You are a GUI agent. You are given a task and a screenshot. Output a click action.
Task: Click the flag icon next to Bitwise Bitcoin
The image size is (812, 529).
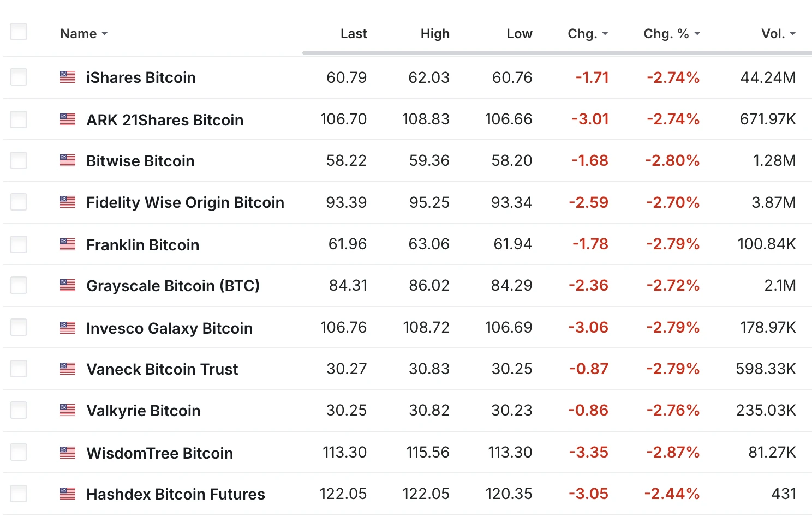point(68,161)
